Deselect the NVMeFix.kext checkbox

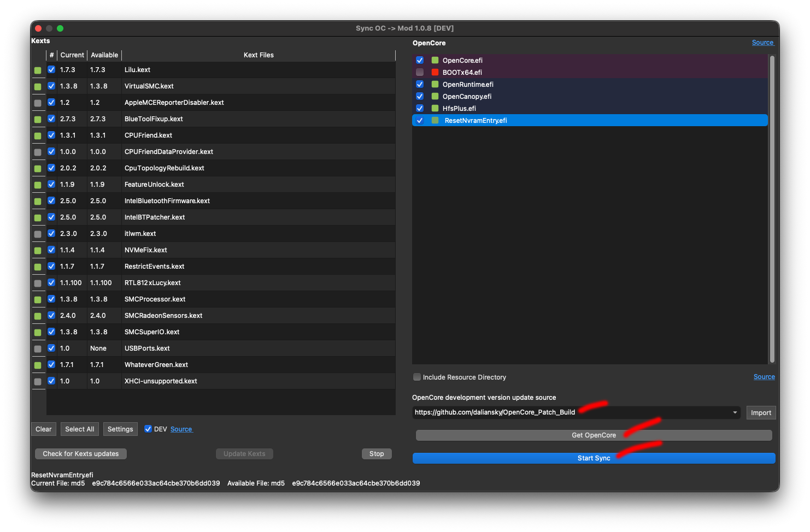51,250
